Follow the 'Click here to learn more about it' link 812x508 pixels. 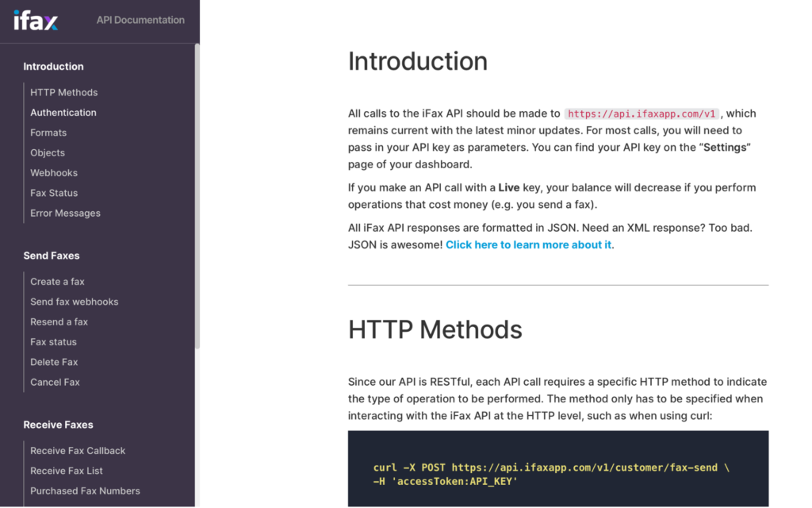(x=528, y=244)
